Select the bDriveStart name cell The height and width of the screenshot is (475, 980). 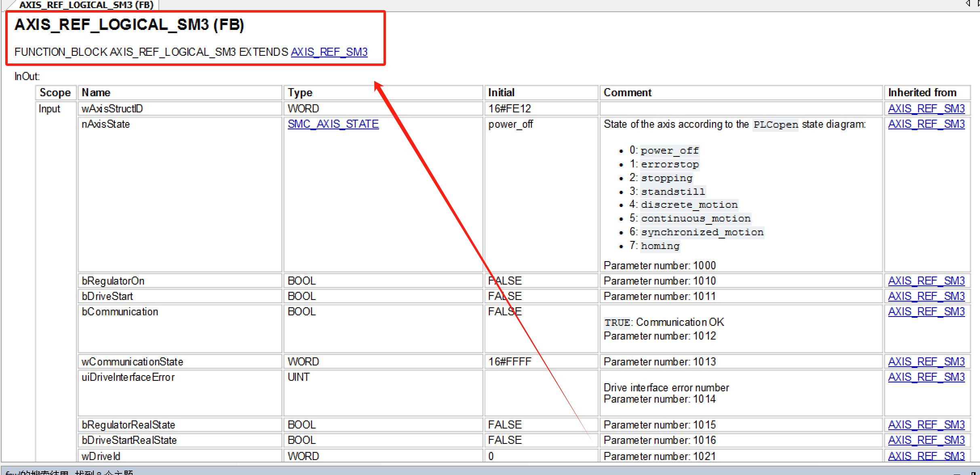pyautogui.click(x=179, y=296)
